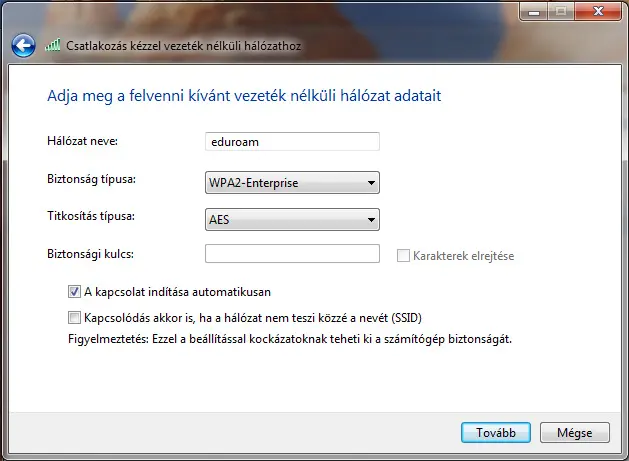629x461 pixels.
Task: Tick the 'Karakterek elrejtése' checkbox
Action: click(x=404, y=256)
